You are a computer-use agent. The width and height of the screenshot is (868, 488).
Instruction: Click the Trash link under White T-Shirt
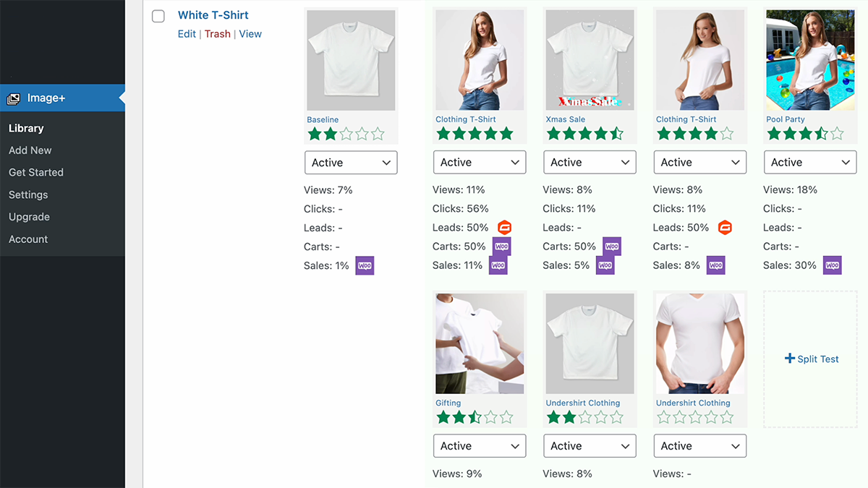(217, 34)
